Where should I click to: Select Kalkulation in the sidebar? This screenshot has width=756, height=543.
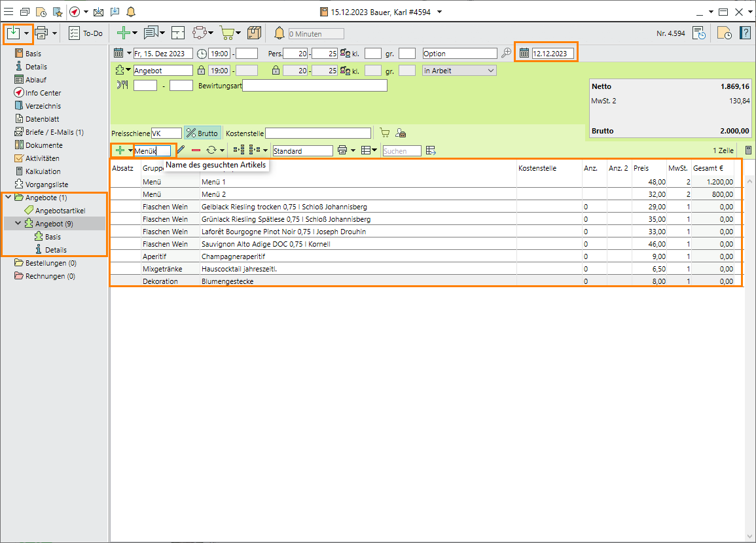43,171
